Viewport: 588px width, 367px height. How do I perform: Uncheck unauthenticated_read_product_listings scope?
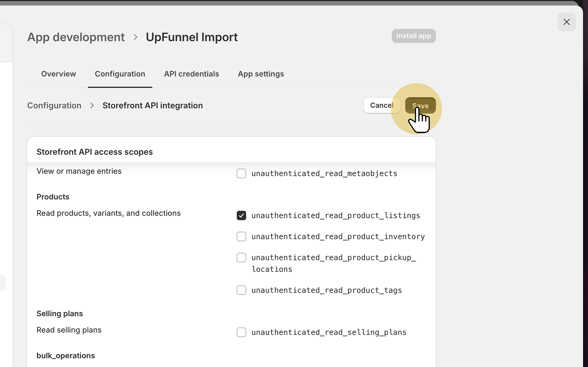pos(241,215)
